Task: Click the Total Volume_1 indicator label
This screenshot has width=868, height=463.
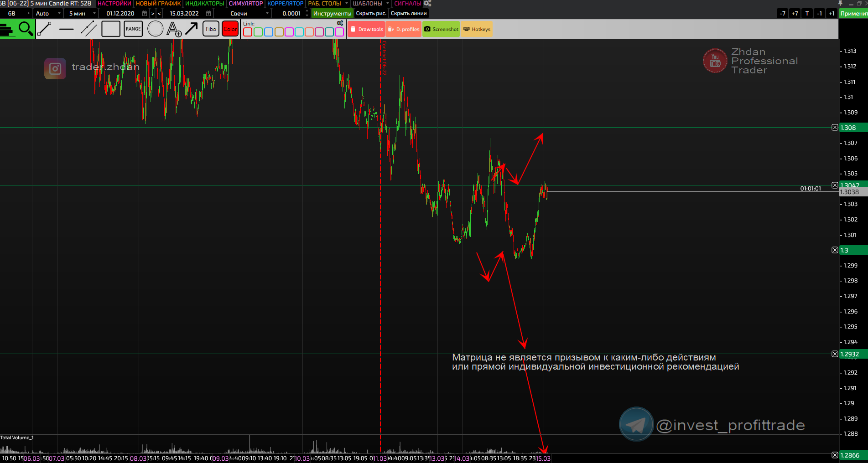Action: click(x=17, y=438)
